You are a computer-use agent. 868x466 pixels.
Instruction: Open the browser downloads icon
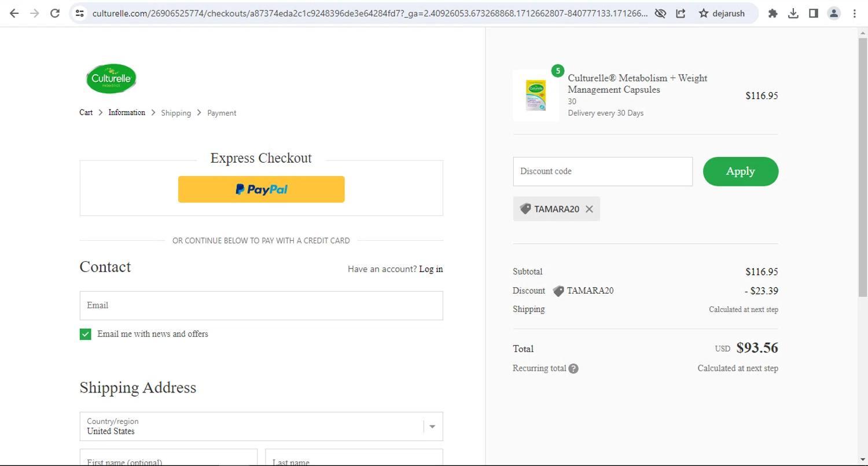point(793,13)
